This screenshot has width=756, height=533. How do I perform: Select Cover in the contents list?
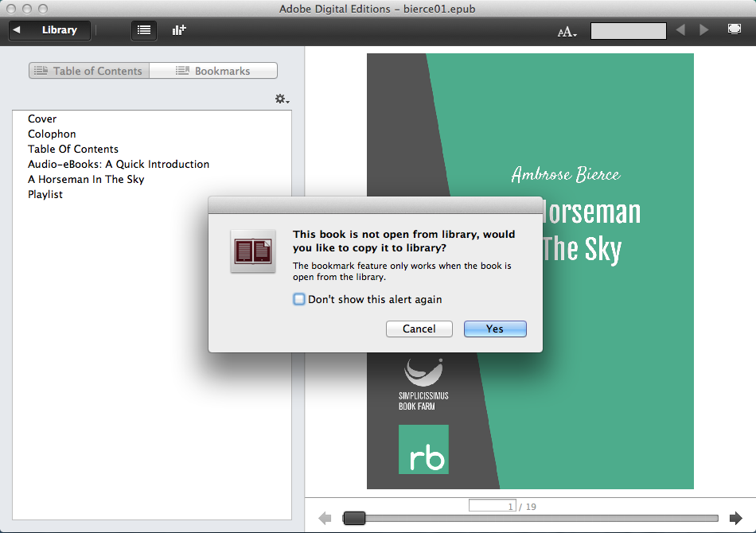pyautogui.click(x=42, y=119)
